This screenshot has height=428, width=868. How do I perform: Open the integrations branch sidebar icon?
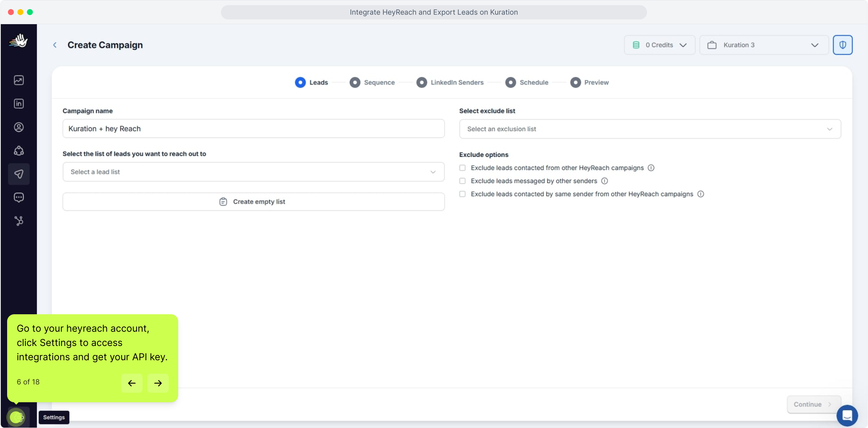point(19,221)
